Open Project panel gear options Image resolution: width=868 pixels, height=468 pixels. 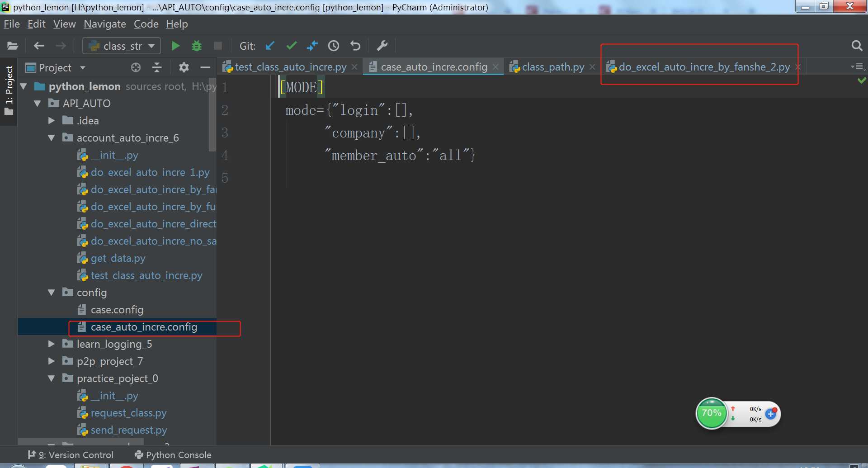coord(184,67)
